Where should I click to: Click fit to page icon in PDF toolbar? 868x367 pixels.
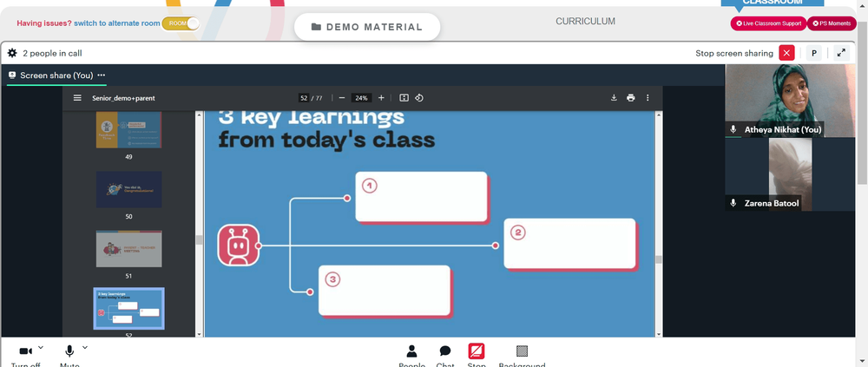[404, 98]
